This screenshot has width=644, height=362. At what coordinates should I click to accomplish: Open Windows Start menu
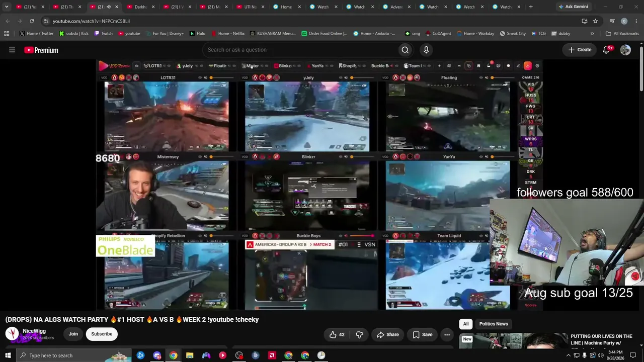pos(8,355)
